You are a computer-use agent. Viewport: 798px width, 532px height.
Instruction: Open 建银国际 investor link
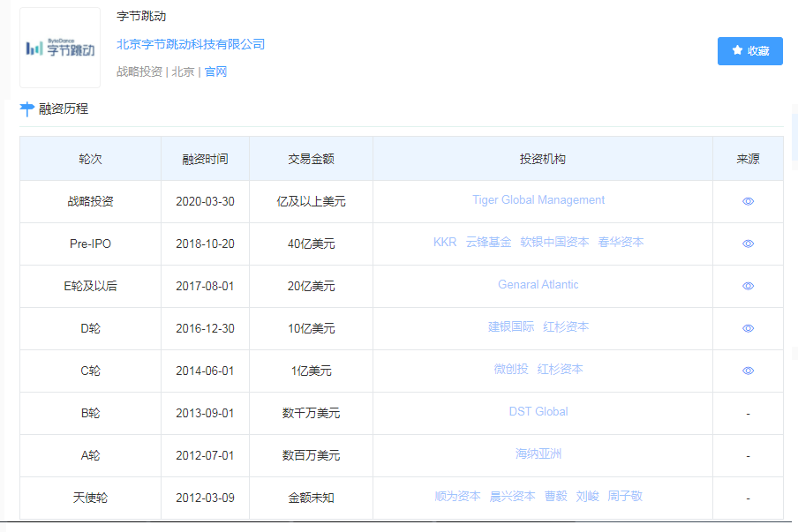(511, 326)
